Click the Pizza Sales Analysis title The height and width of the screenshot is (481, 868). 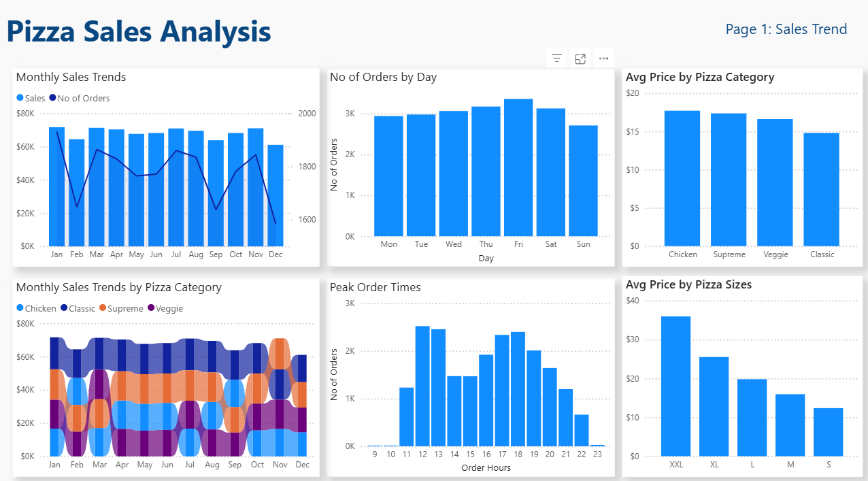(x=139, y=31)
